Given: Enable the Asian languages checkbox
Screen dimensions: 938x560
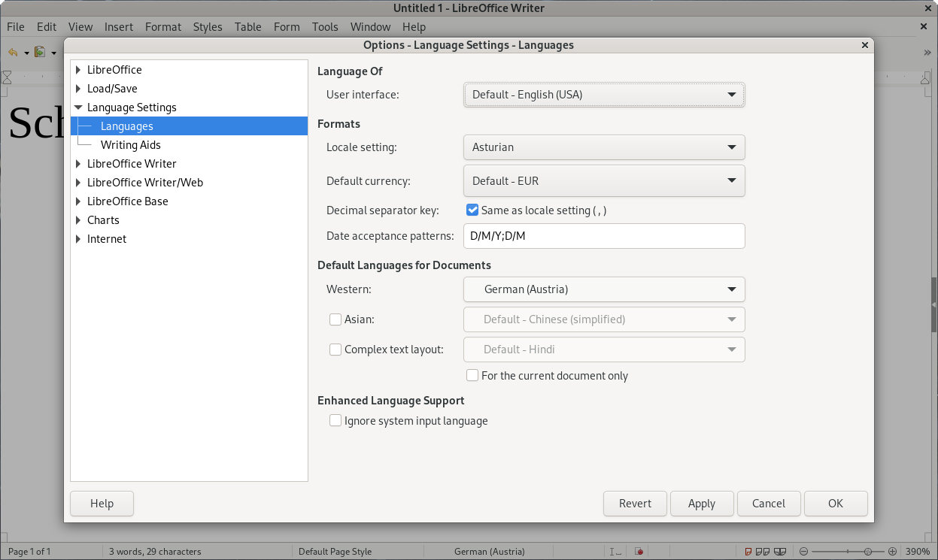Looking at the screenshot, I should click(x=335, y=319).
